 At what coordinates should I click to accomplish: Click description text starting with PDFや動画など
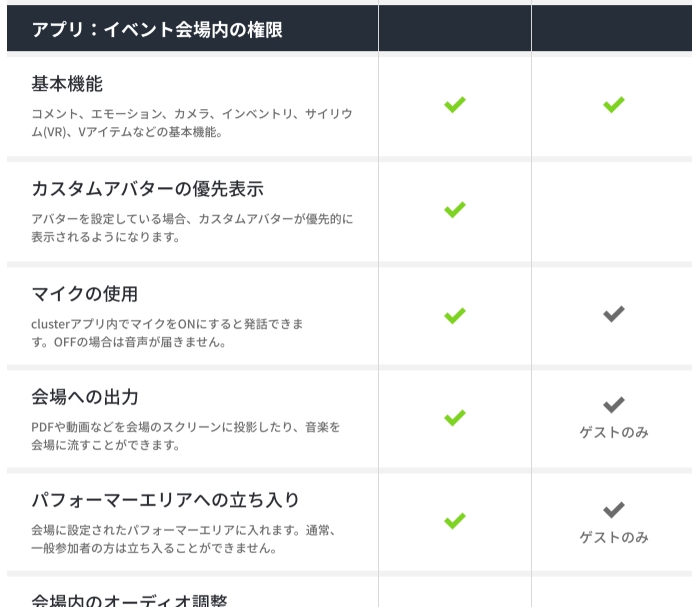point(186,436)
